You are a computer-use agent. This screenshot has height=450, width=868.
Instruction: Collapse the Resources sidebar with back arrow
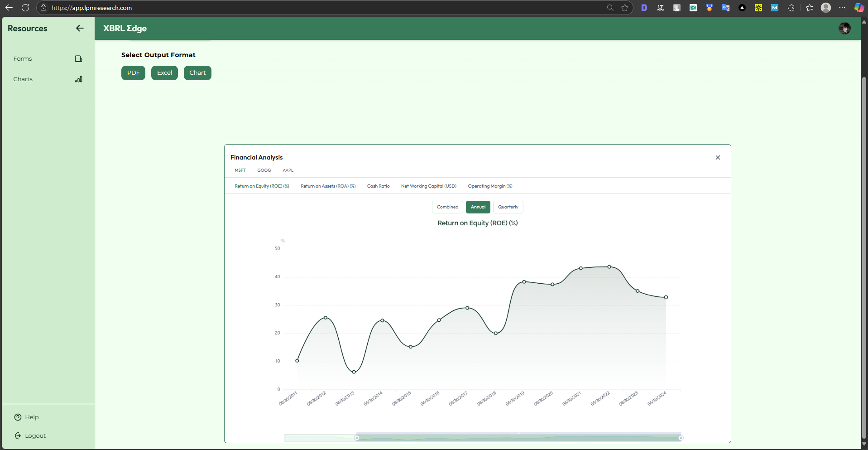80,28
